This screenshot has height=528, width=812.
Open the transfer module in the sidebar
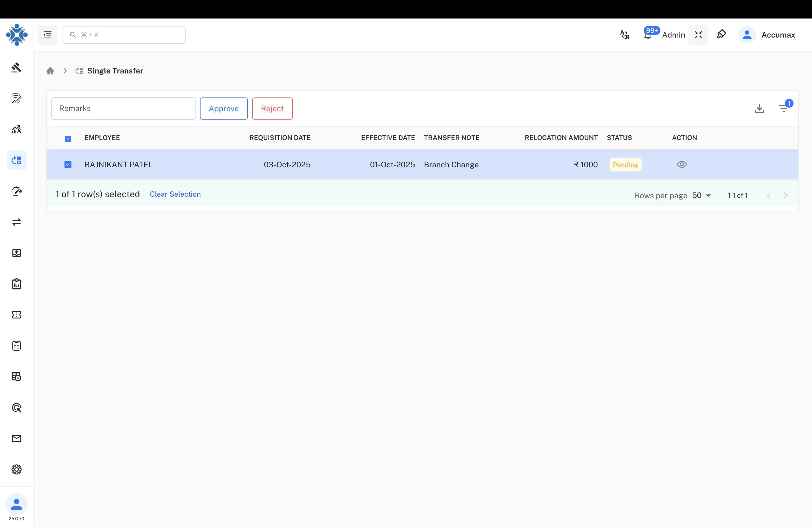[x=16, y=160]
